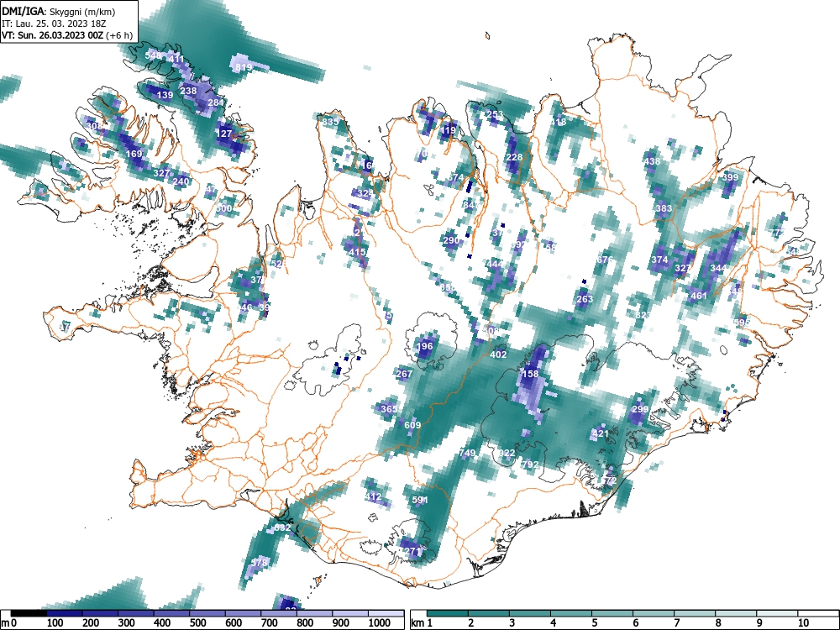Click the 290 visibility label

(x=452, y=240)
